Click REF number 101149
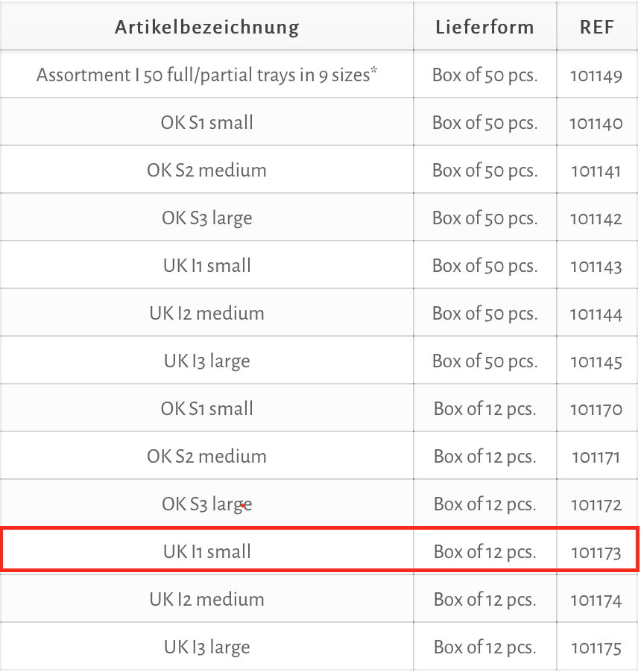641x672 pixels. 596,76
